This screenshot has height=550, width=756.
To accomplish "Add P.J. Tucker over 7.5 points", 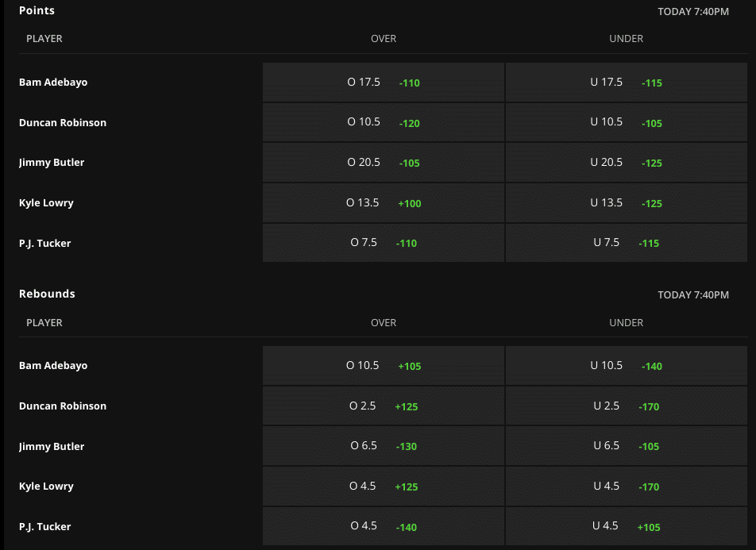I will pyautogui.click(x=384, y=243).
